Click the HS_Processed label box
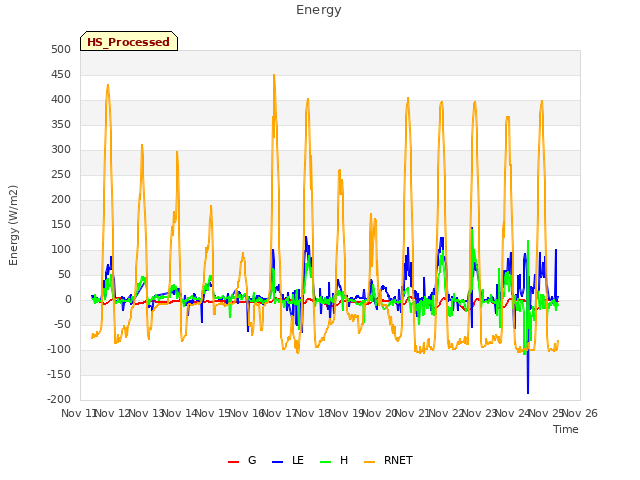 click(129, 41)
